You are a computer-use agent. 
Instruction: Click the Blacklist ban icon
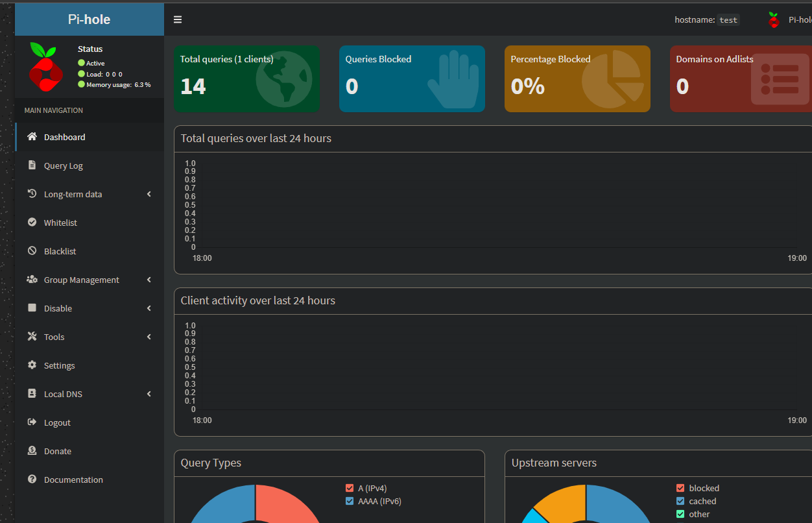(x=32, y=251)
